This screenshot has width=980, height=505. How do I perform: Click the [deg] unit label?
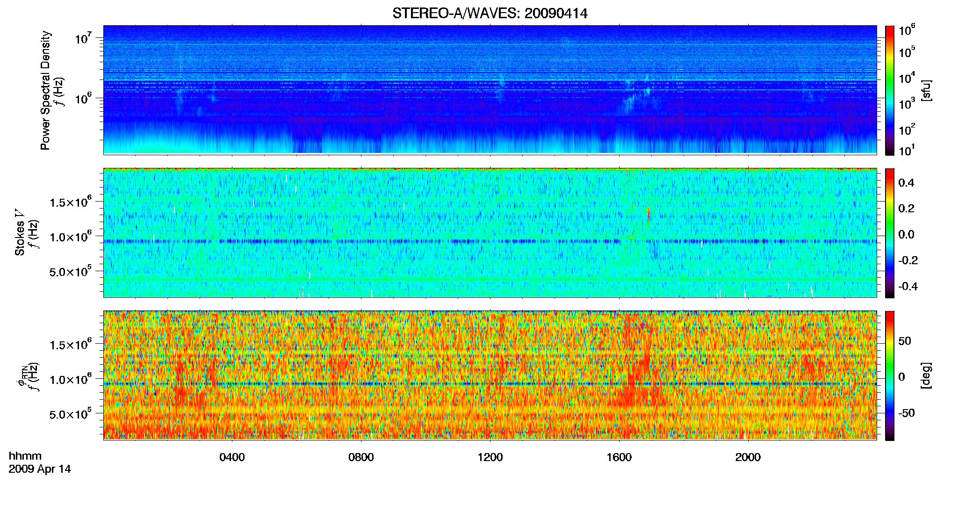[x=926, y=375]
